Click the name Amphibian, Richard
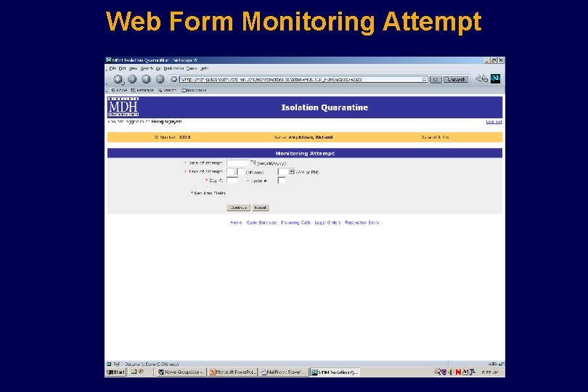This screenshot has height=392, width=588. (311, 137)
